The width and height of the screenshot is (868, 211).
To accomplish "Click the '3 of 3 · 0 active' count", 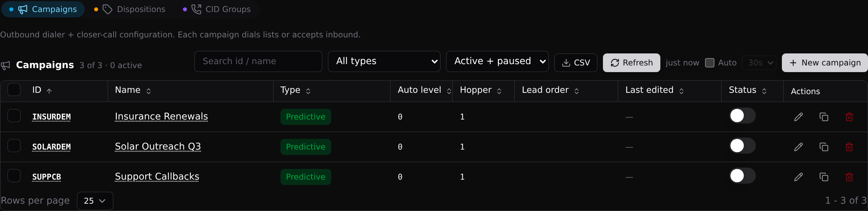I will coord(111,65).
